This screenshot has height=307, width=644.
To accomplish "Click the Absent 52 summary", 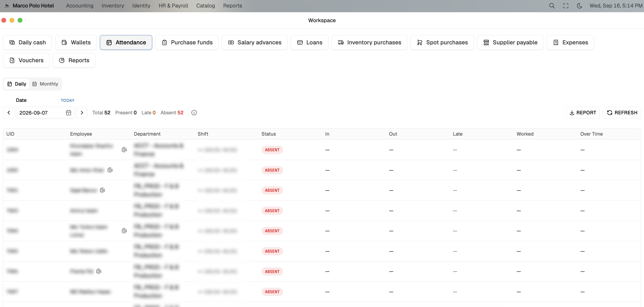I will pos(172,113).
